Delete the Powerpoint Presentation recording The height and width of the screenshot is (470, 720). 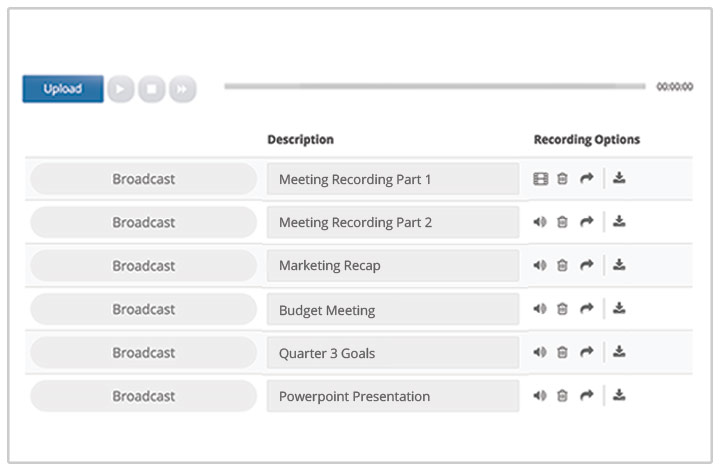click(562, 395)
